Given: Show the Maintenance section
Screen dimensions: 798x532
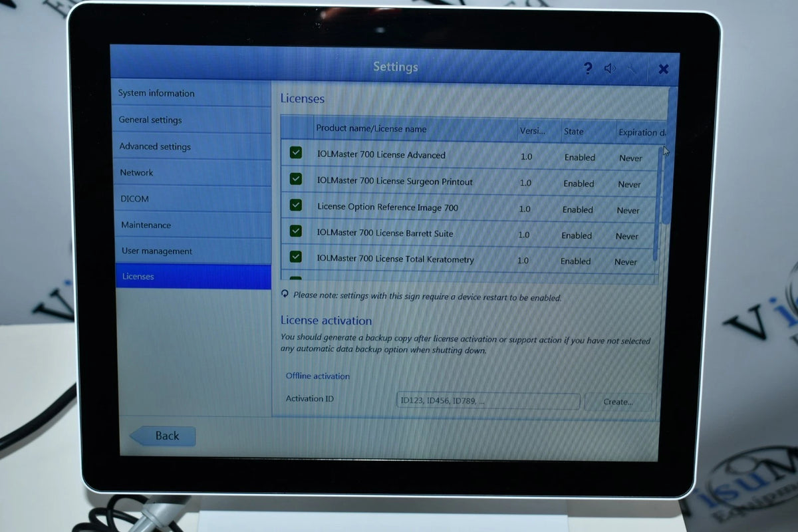Looking at the screenshot, I should point(193,225).
